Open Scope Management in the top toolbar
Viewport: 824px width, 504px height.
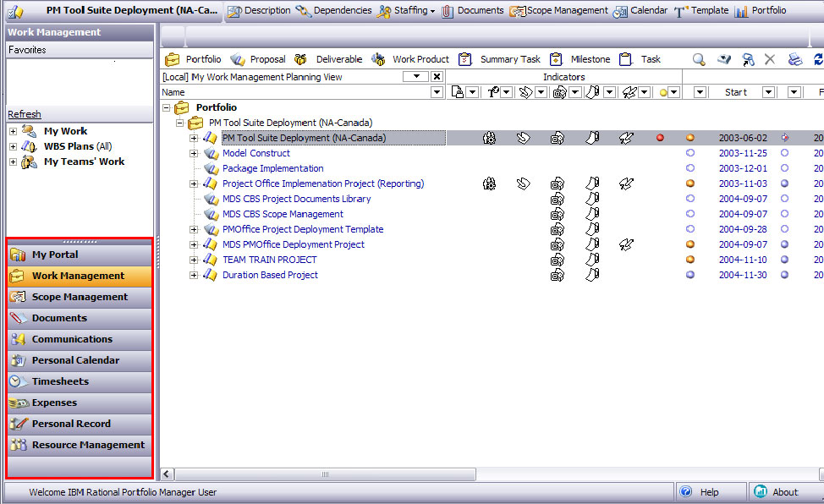point(558,10)
